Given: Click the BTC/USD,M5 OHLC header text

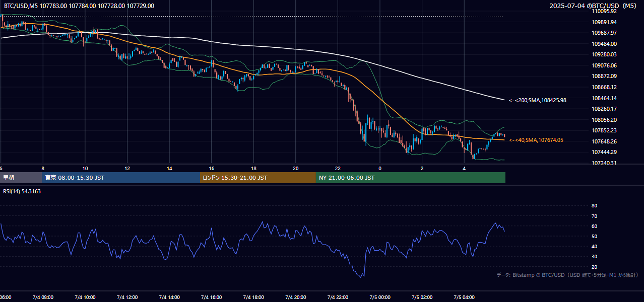Looking at the screenshot, I should [79, 6].
